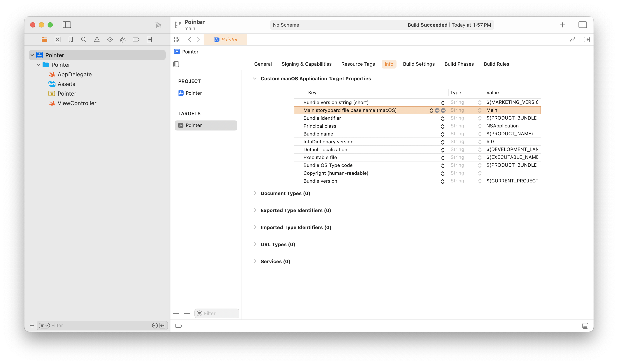Open the breakpoint navigator icon
This screenshot has height=364, width=618.
(x=136, y=39)
